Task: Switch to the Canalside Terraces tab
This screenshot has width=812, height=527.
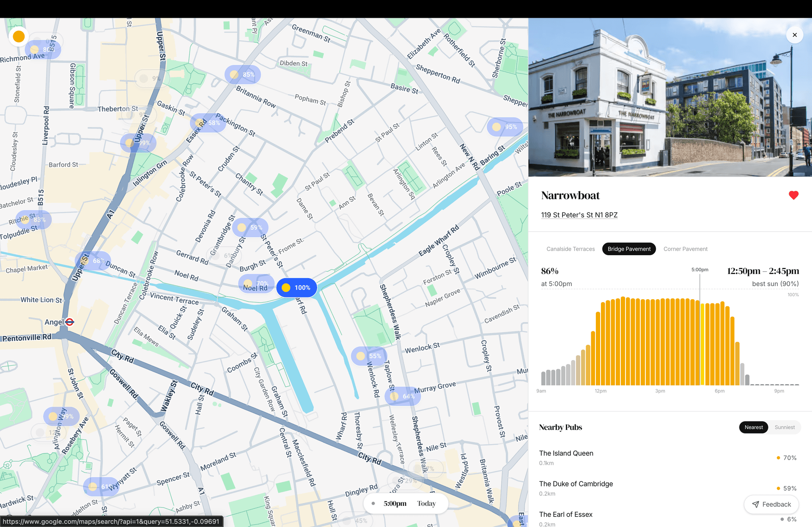Action: pos(571,249)
